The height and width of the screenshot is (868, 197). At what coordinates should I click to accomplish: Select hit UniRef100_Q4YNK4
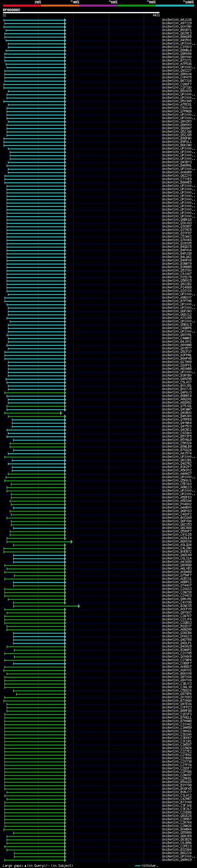coord(177,423)
